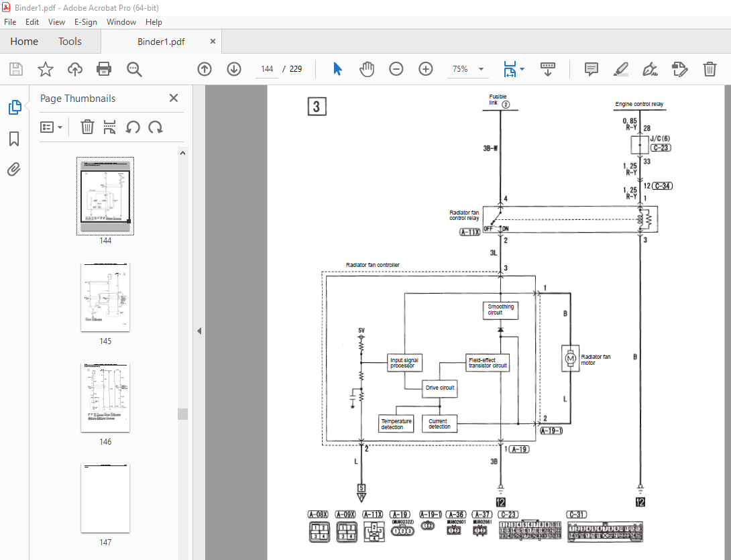731x560 pixels.
Task: Click the thumbnails scrollbar handle
Action: tap(182, 414)
